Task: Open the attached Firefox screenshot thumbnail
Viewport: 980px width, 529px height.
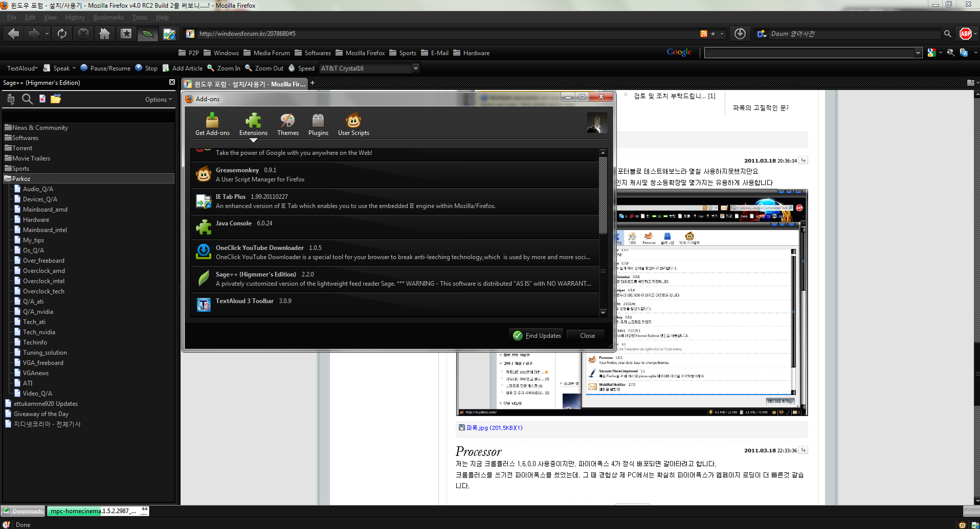Action: [632, 302]
